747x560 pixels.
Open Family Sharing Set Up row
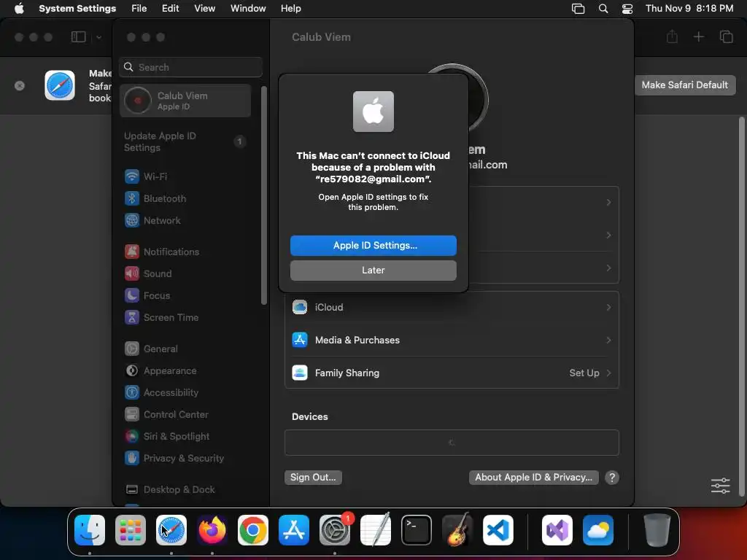(452, 373)
